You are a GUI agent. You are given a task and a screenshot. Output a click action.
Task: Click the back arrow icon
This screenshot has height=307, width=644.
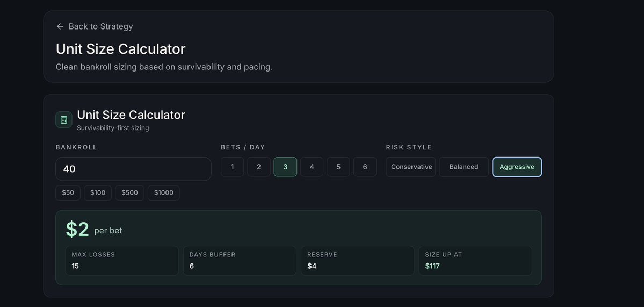coord(60,26)
